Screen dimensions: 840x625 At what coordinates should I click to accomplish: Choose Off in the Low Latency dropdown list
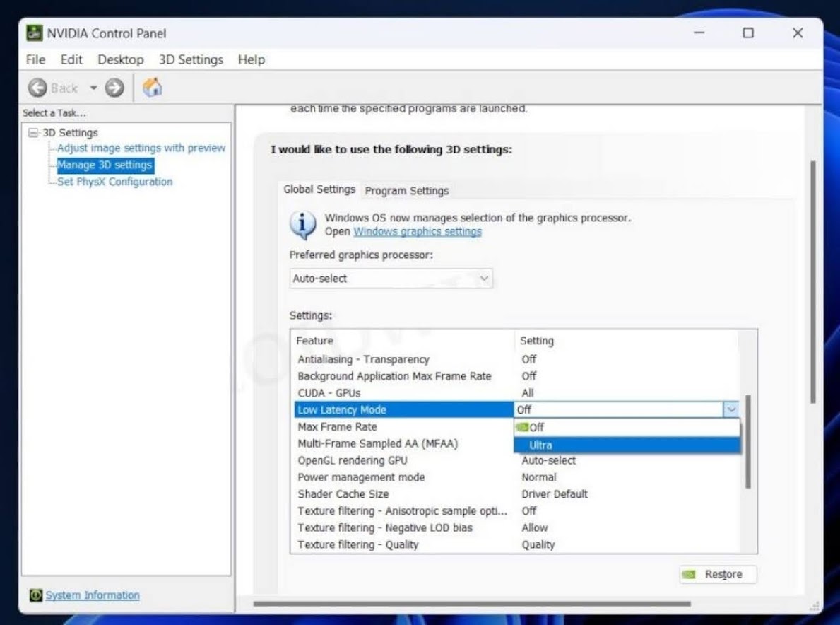tap(627, 427)
